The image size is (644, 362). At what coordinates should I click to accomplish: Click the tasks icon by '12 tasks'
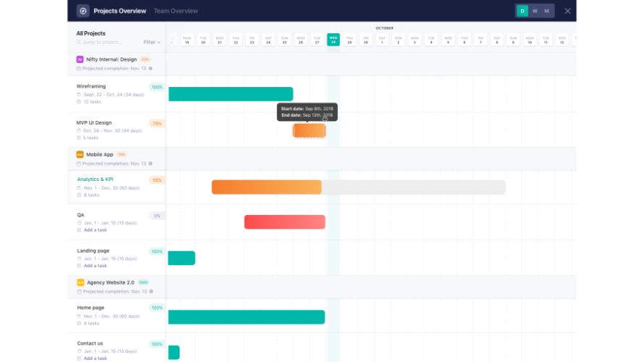(79, 102)
